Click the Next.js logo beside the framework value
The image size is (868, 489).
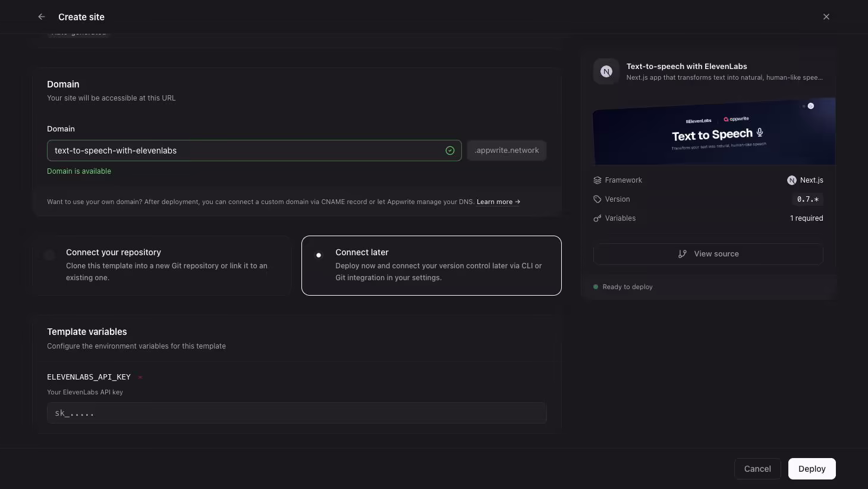coord(792,180)
